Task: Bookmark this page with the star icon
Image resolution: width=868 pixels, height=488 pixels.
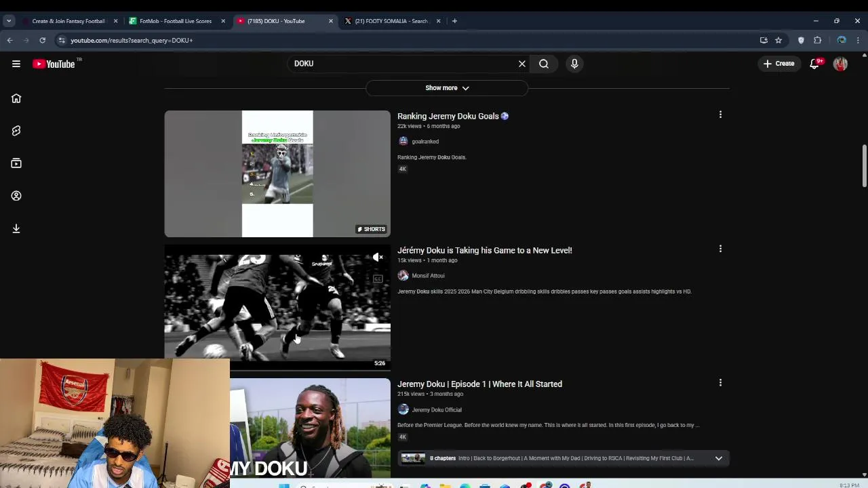Action: [778, 40]
